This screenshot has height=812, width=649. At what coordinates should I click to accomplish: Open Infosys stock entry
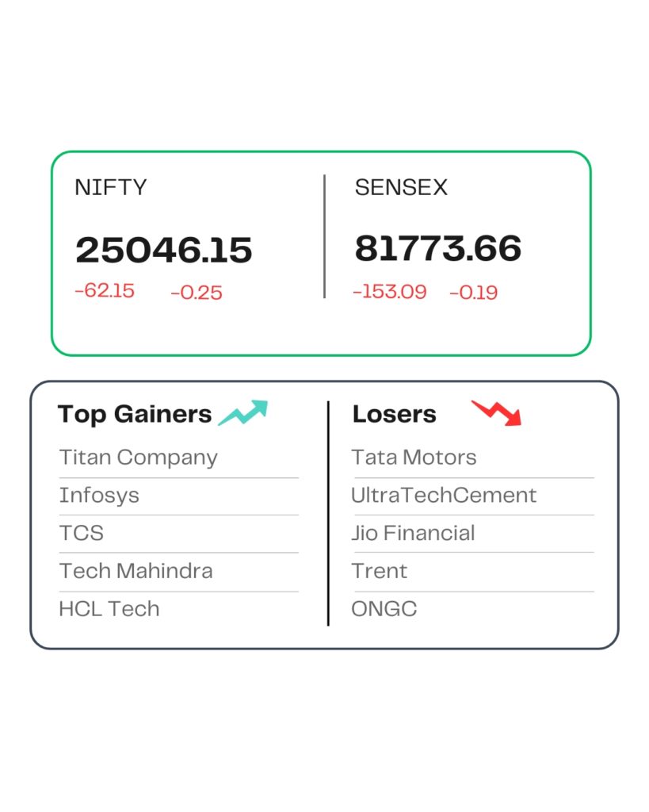[x=99, y=496]
